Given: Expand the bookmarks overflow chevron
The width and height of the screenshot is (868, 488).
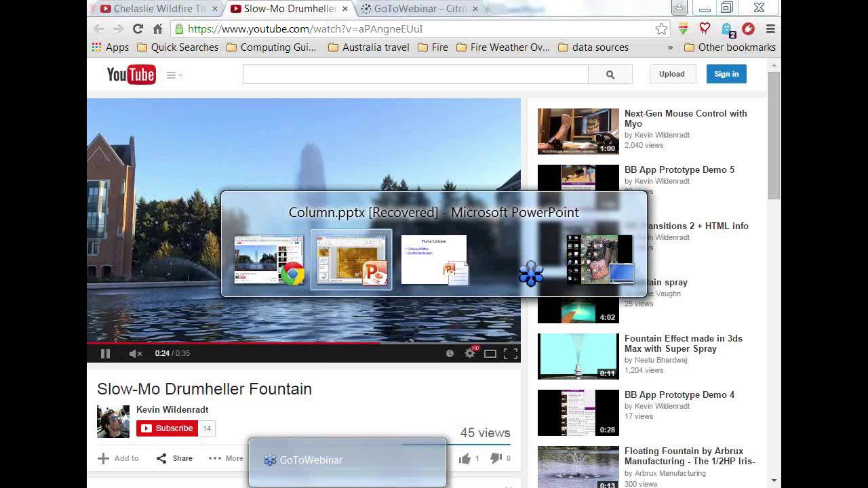Looking at the screenshot, I should click(x=670, y=47).
